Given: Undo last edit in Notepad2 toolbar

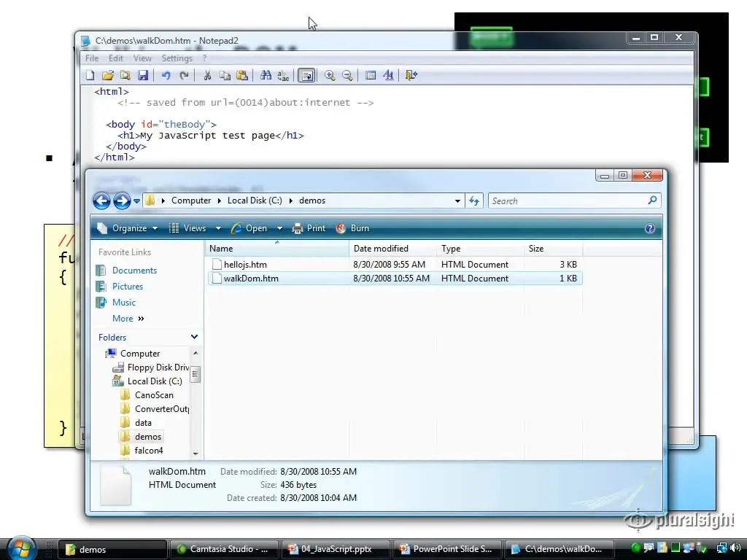Looking at the screenshot, I should 166,75.
